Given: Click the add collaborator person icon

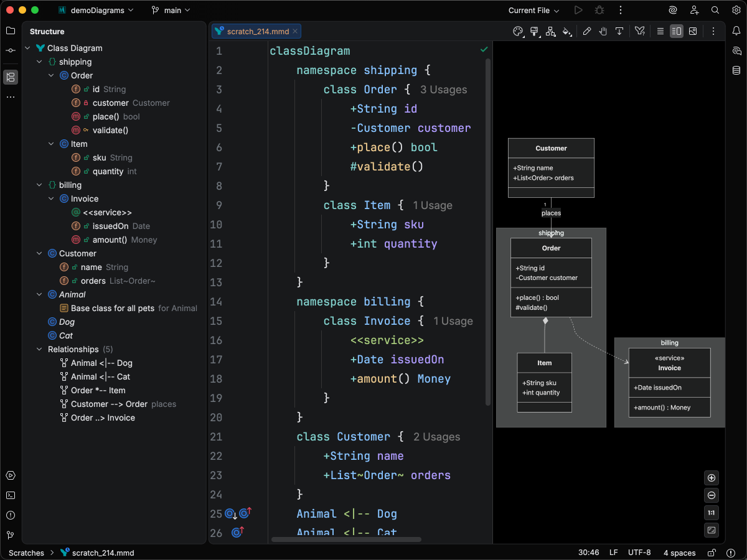Looking at the screenshot, I should pyautogui.click(x=694, y=10).
